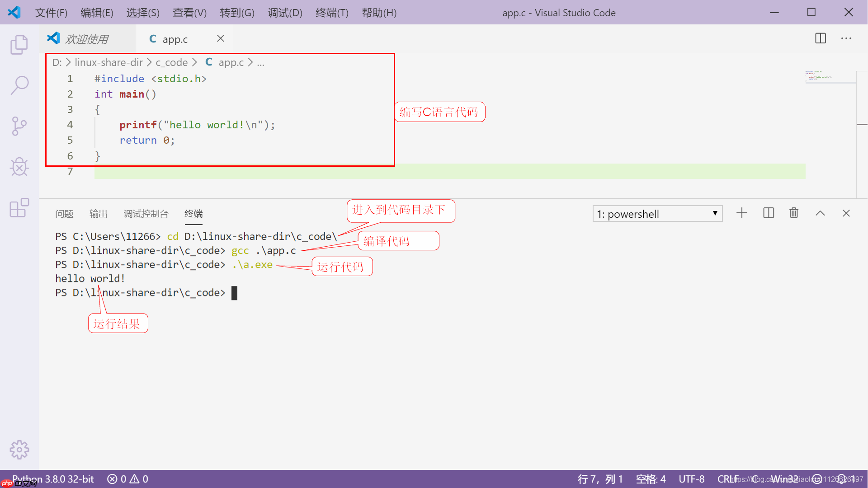The height and width of the screenshot is (488, 868).
Task: Select the Search icon in activity bar
Action: (x=19, y=85)
